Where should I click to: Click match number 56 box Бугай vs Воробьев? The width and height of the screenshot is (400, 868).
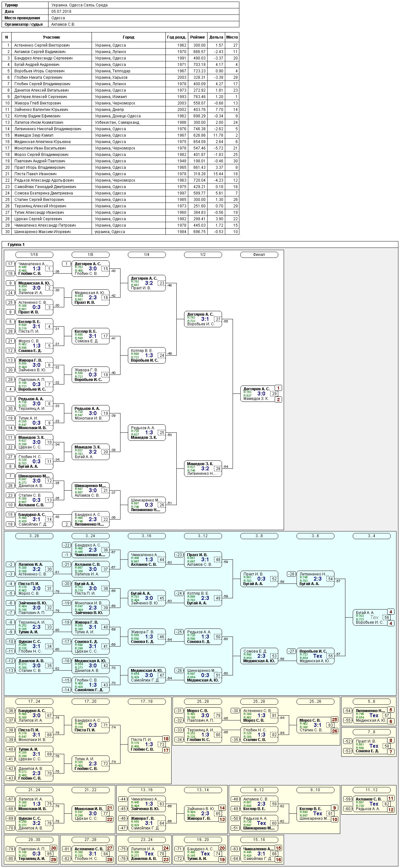387,617
